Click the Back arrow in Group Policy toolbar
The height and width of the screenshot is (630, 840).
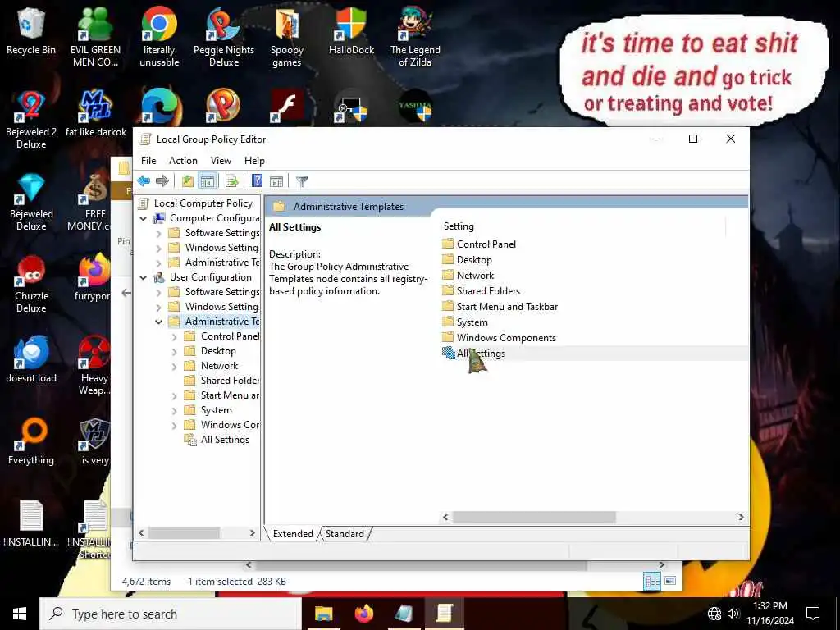tap(144, 181)
